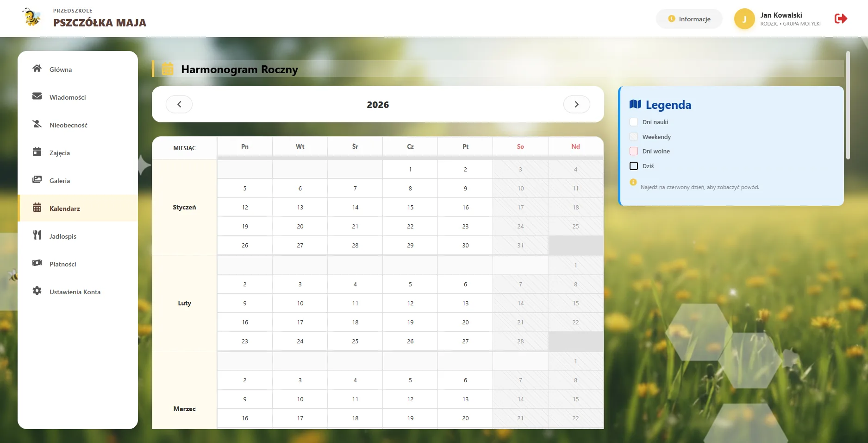The height and width of the screenshot is (443, 868).
Task: Open Wiadomości envelope icon
Action: (x=37, y=96)
